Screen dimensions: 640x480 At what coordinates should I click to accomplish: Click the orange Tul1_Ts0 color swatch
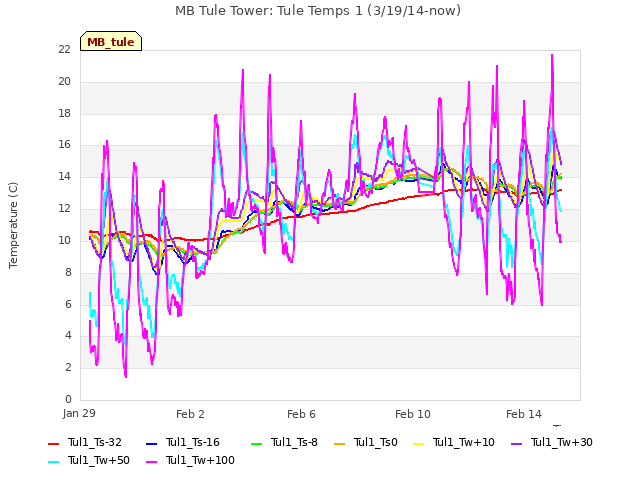point(339,444)
